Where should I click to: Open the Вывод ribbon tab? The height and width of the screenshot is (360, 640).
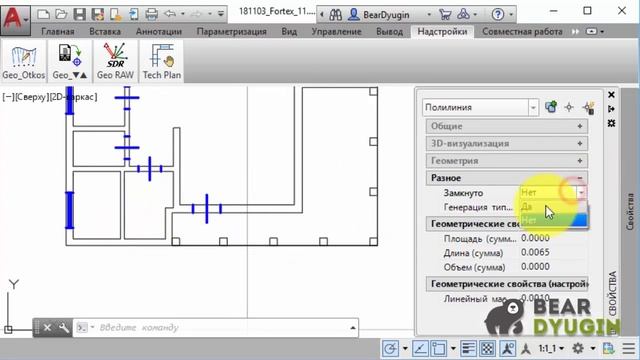tap(389, 31)
